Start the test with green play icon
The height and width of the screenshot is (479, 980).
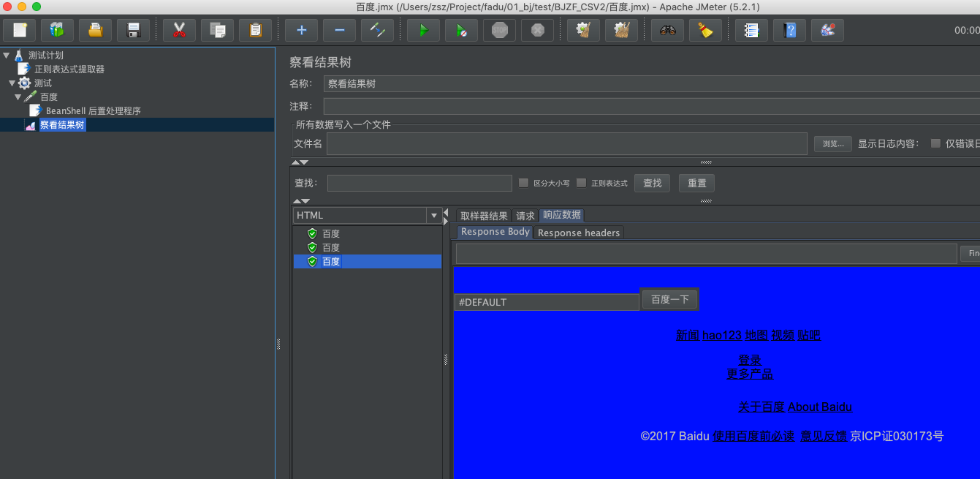(423, 30)
